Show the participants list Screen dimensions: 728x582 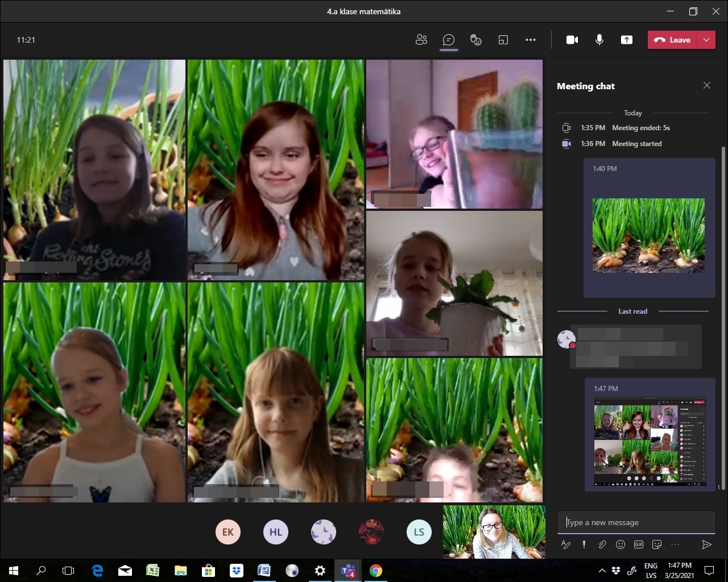pyautogui.click(x=421, y=40)
